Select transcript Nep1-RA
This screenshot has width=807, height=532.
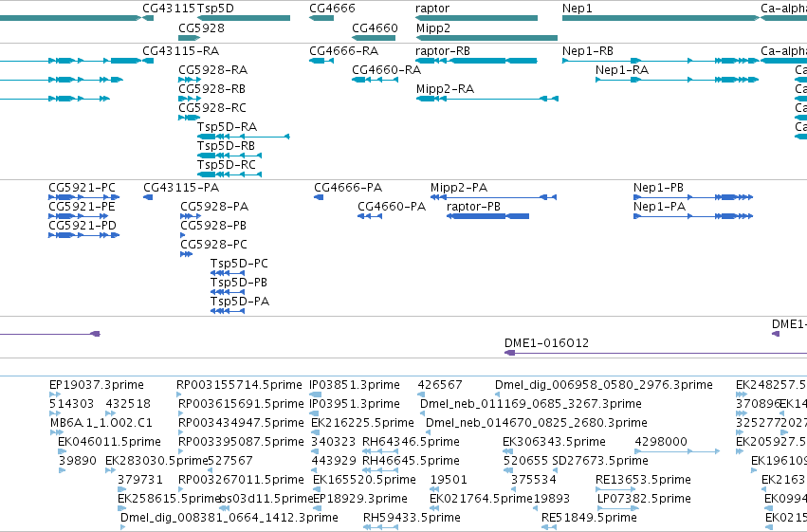click(677, 80)
